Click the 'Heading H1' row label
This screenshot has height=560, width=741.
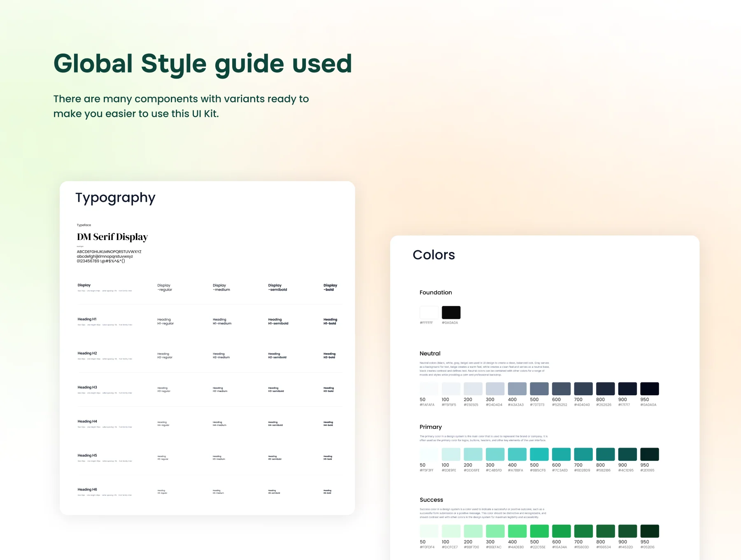tap(87, 319)
